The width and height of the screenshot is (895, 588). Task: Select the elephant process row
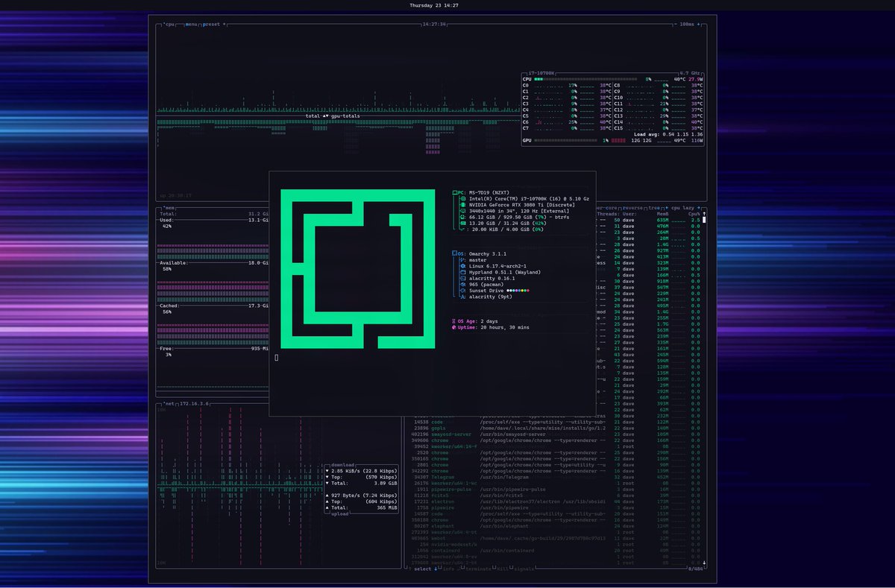tap(555, 526)
